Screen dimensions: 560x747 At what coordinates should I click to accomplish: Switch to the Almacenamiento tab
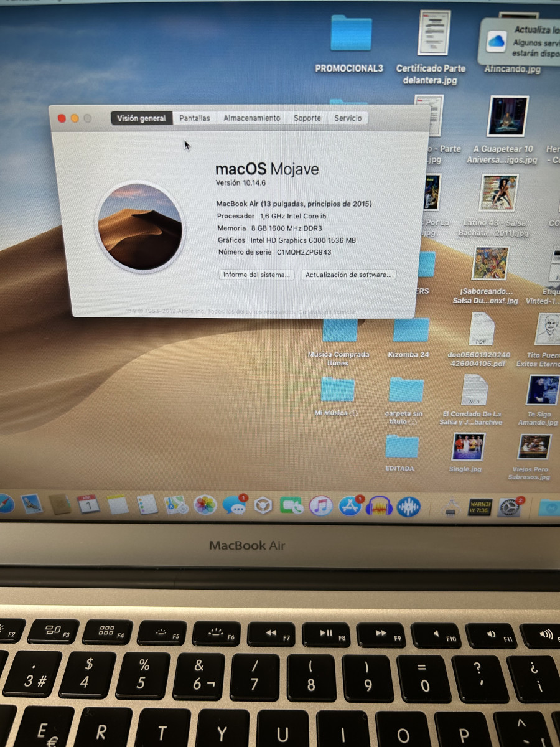[x=252, y=118]
